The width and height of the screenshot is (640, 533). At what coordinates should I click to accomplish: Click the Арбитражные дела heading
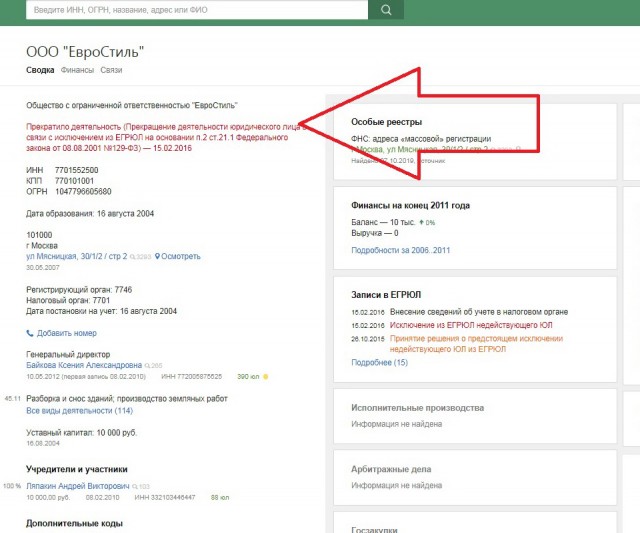click(391, 469)
